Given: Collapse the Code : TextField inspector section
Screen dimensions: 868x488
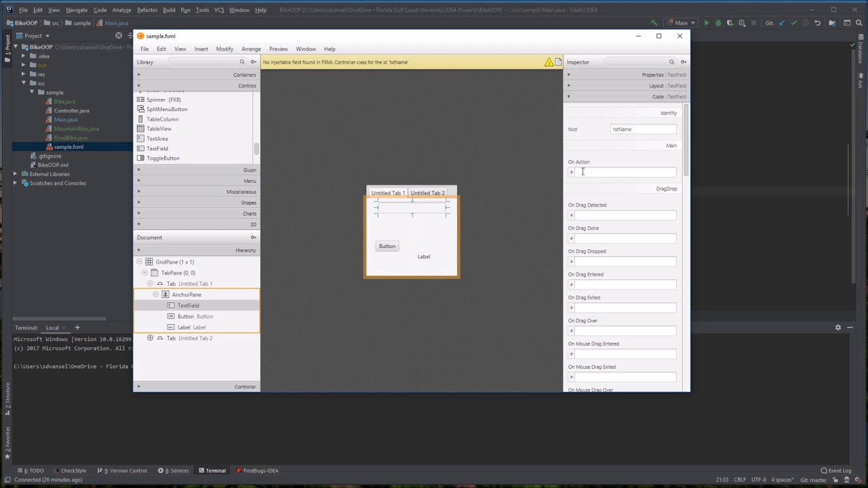Looking at the screenshot, I should 627,96.
